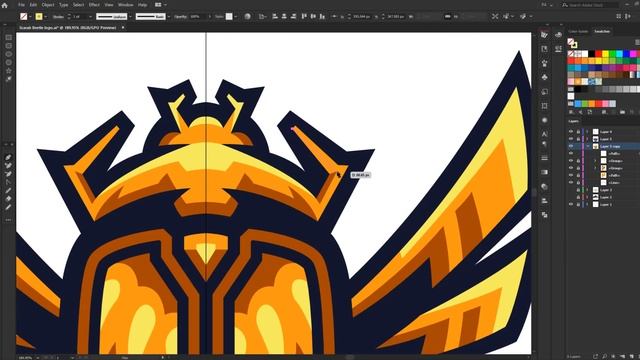Select the Polygon tool
Image resolution: width=640 pixels, height=360 pixels.
click(x=9, y=62)
